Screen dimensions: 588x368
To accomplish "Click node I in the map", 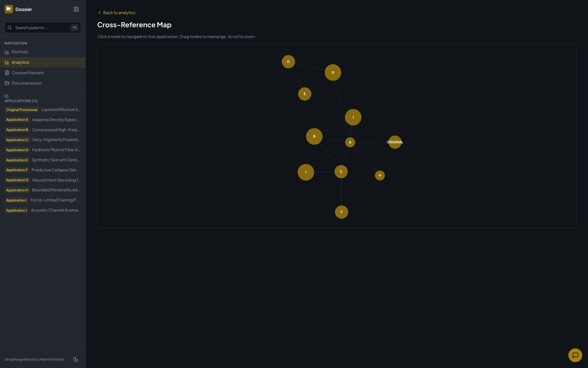I will [x=306, y=172].
